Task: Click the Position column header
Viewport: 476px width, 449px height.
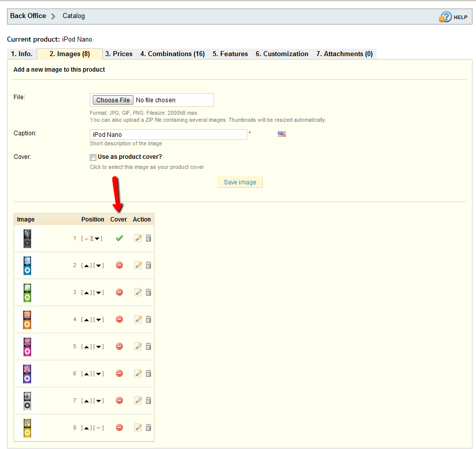Action: pyautogui.click(x=93, y=219)
